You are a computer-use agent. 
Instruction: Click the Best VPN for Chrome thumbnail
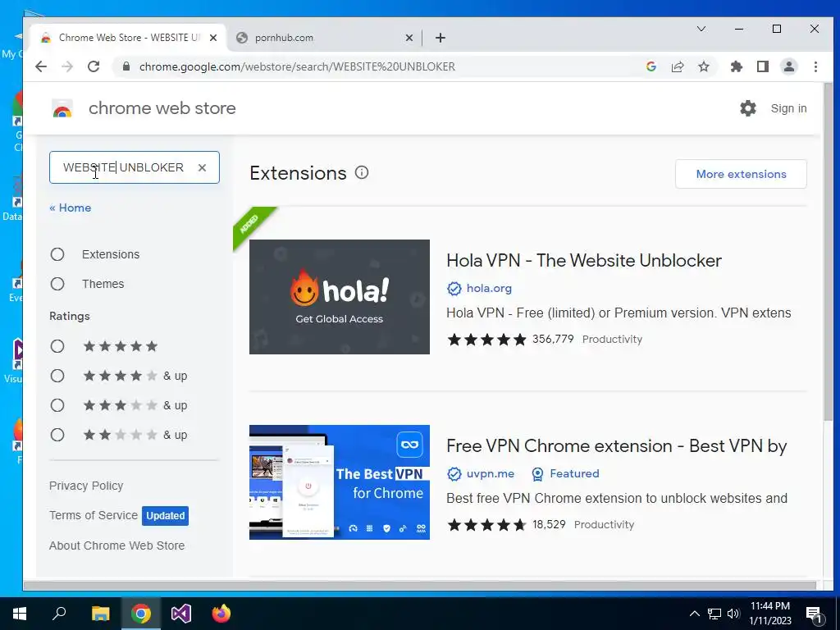coord(339,482)
